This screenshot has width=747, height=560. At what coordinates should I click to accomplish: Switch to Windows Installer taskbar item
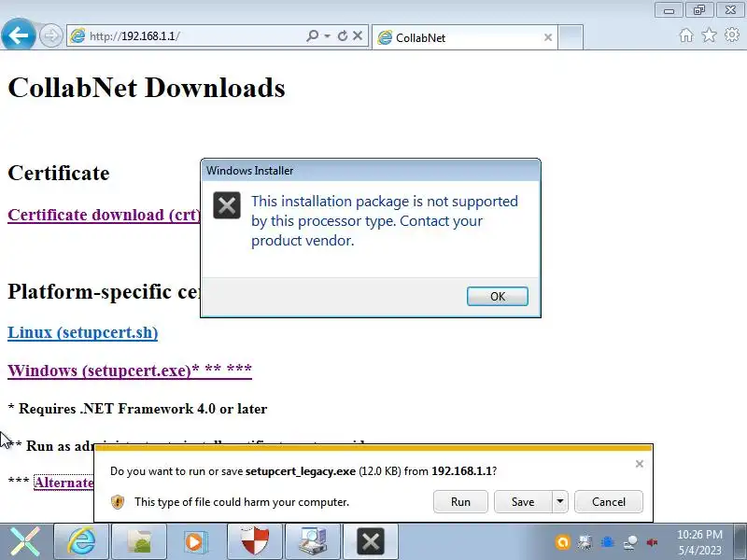(x=370, y=541)
